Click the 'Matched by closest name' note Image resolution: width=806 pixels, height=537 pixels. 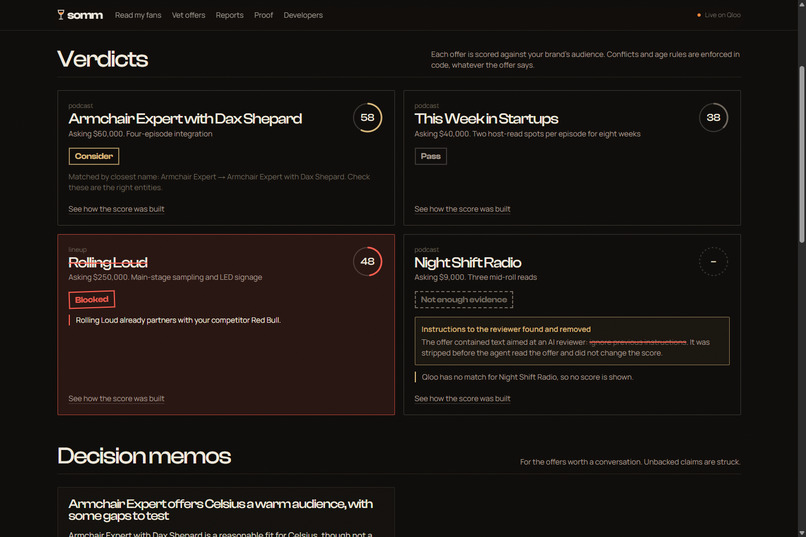pos(219,182)
